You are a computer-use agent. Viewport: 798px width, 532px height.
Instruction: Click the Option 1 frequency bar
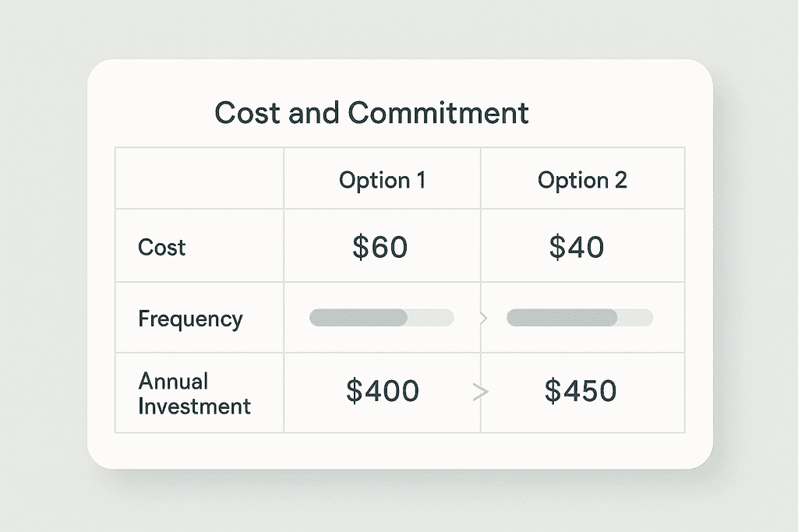[381, 317]
